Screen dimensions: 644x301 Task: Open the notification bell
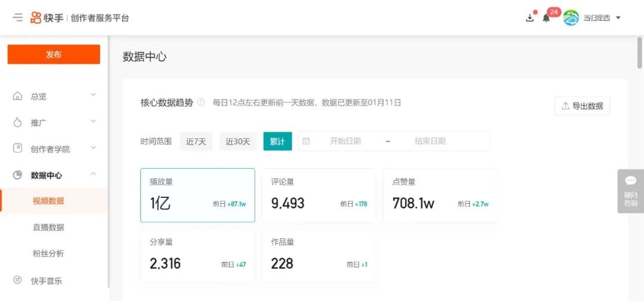546,18
